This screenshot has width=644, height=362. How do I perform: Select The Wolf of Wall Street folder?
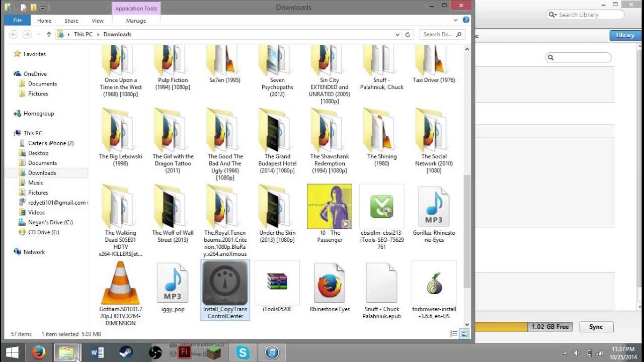tap(173, 214)
